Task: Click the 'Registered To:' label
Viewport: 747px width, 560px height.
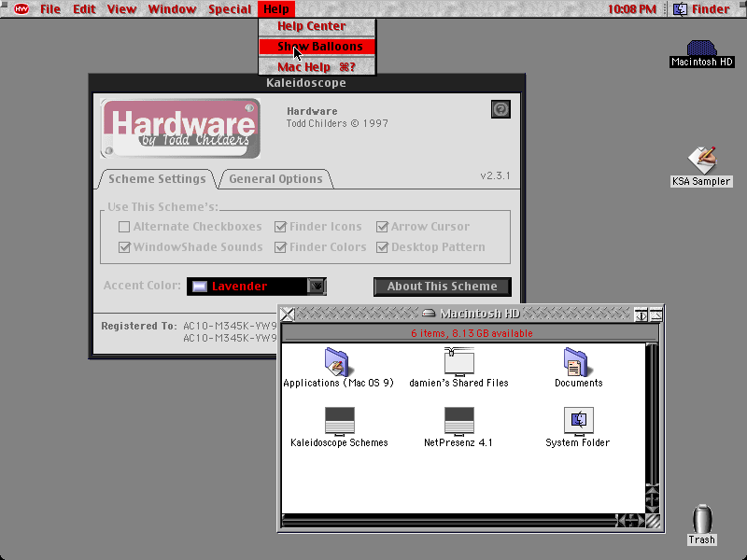Action: (x=138, y=326)
